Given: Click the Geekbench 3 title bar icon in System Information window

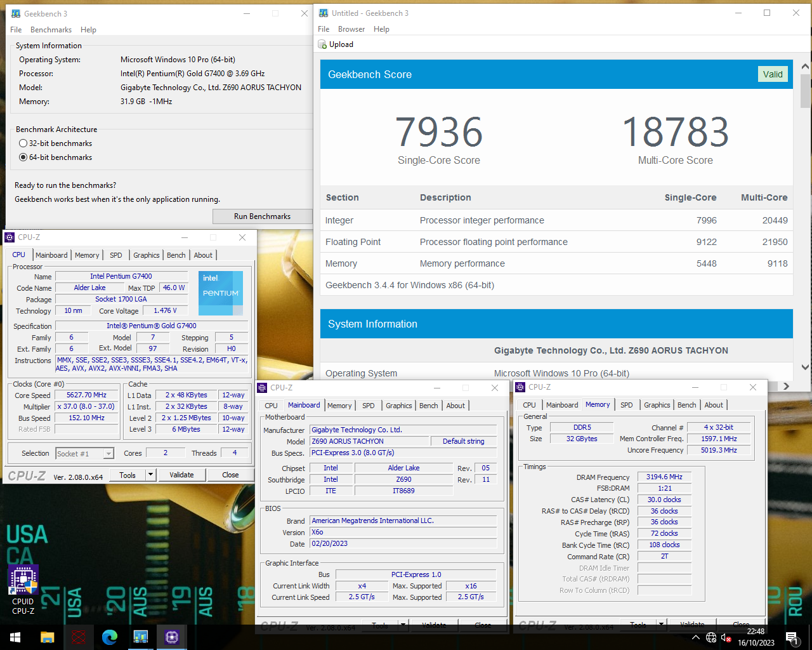Looking at the screenshot, I should pyautogui.click(x=16, y=13).
